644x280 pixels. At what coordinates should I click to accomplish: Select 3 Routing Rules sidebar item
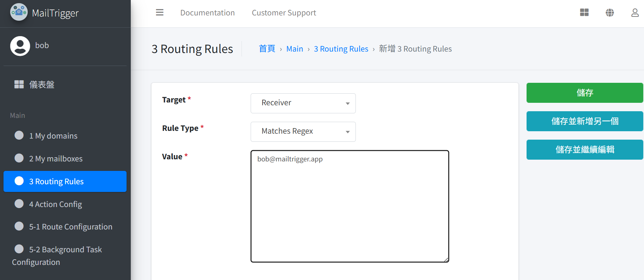pyautogui.click(x=65, y=181)
